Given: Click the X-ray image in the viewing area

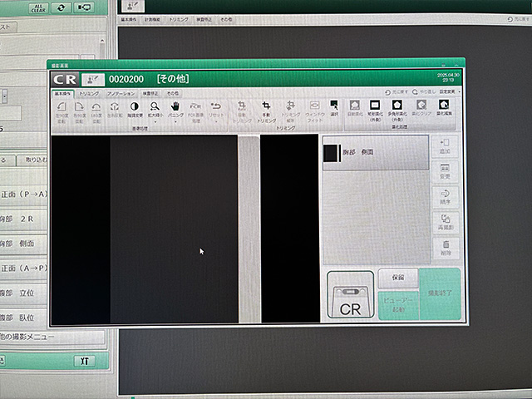Looking at the screenshot, I should click(x=185, y=229).
